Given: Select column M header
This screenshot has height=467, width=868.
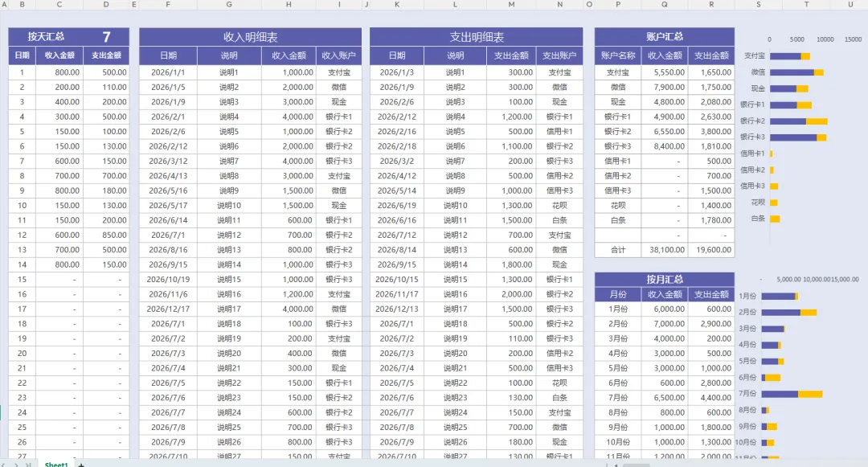Looking at the screenshot, I should [511, 5].
